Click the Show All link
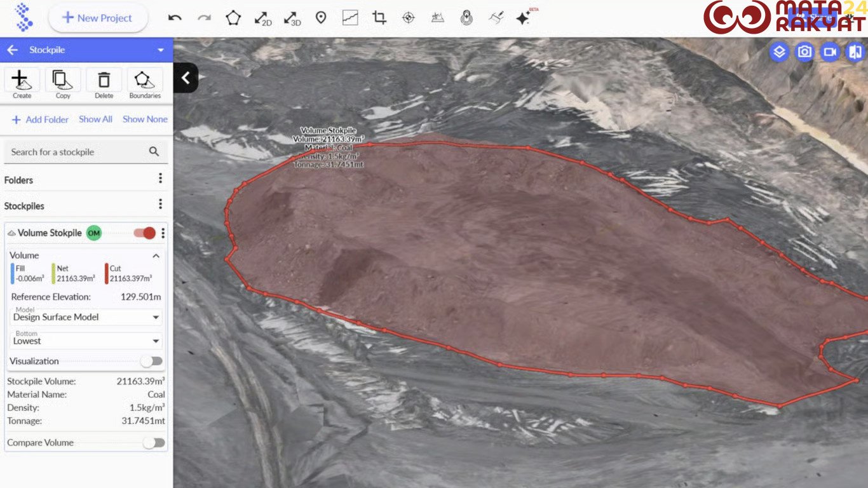868x488 pixels. pos(95,119)
